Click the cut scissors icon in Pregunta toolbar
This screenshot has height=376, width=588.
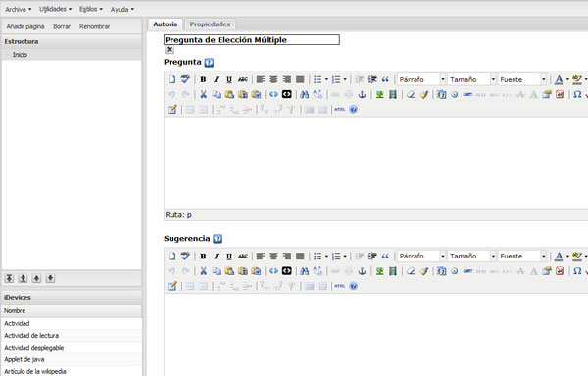click(x=203, y=94)
